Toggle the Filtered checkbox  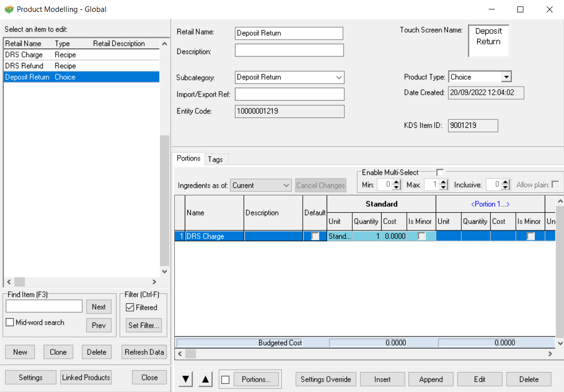click(x=130, y=308)
